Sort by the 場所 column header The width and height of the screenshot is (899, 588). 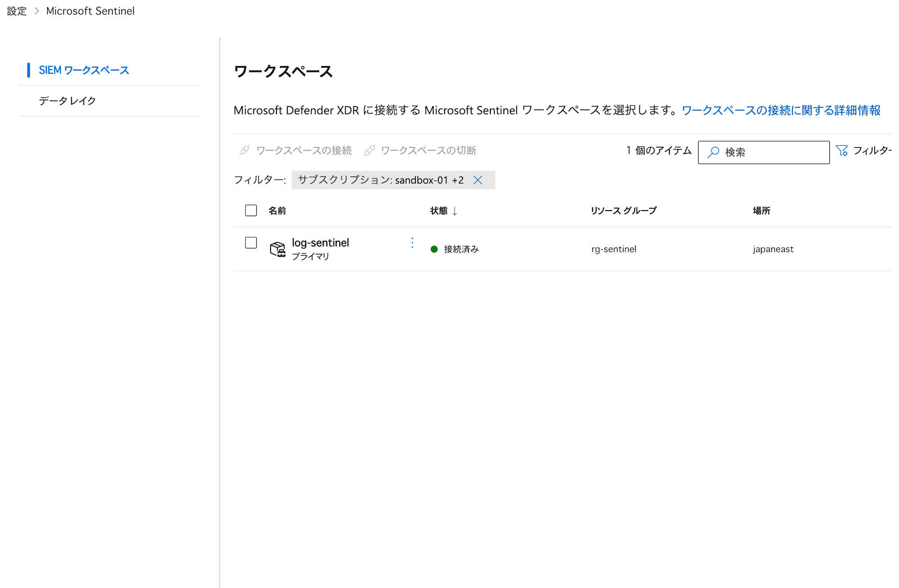click(761, 211)
